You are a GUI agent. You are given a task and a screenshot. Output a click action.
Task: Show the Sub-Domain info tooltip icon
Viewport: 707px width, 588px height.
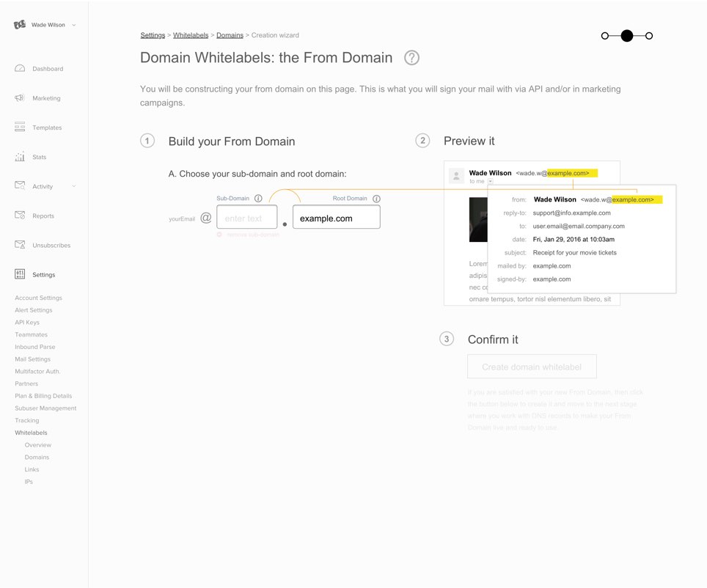[258, 198]
